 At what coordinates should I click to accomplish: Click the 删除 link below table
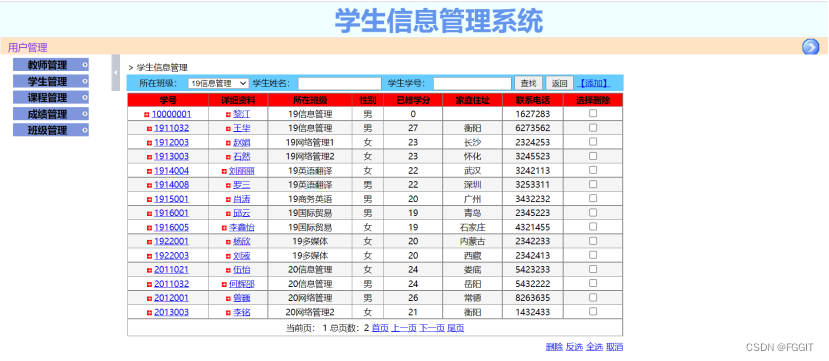[x=554, y=347]
